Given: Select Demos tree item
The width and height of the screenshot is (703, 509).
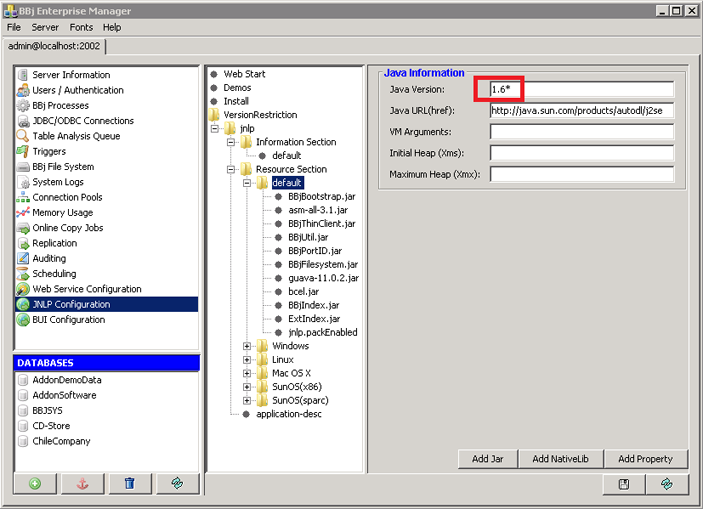Looking at the screenshot, I should (237, 88).
